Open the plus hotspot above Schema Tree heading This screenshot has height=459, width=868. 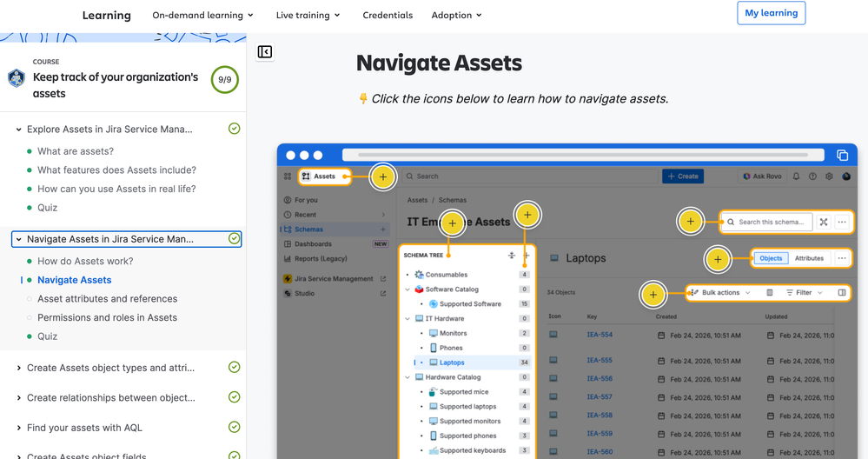[x=453, y=223]
